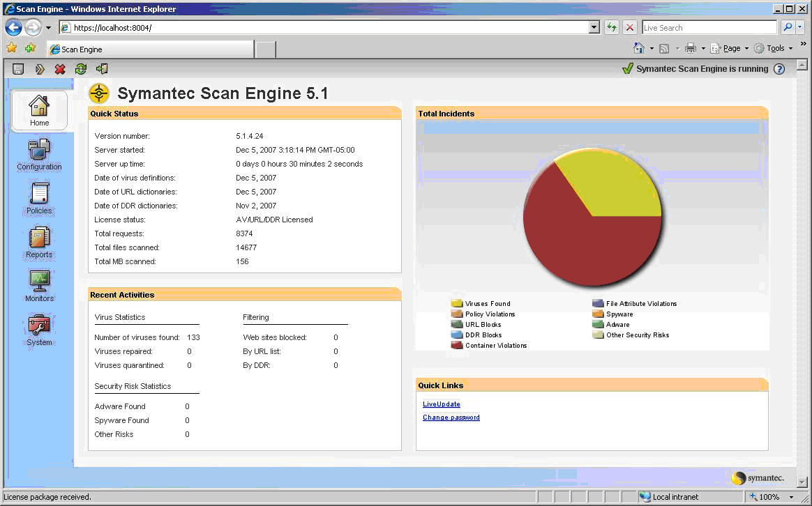This screenshot has width=812, height=506.
Task: Click the Total requests value 8374
Action: coord(244,234)
